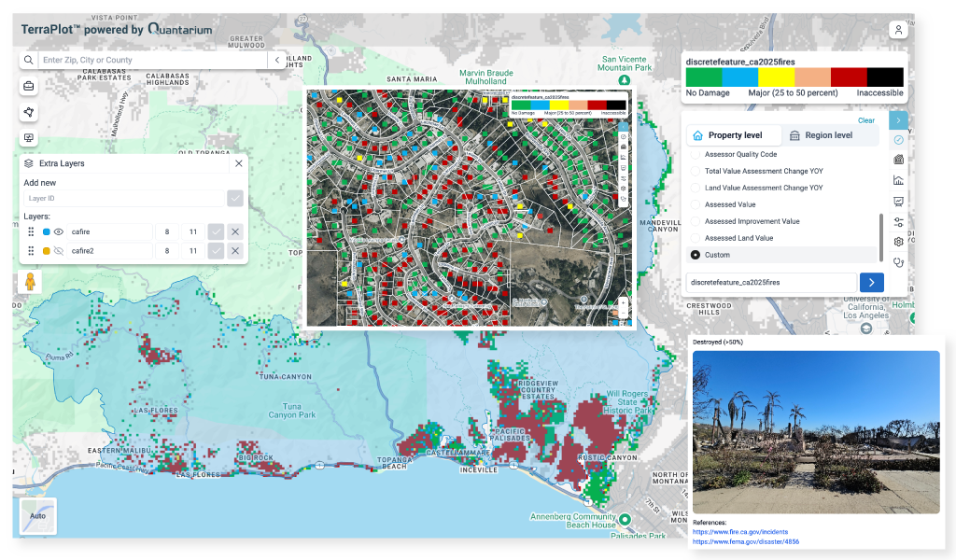Select Assessor Quality Code radio option
Screen dimensions: 956x560
pos(695,154)
